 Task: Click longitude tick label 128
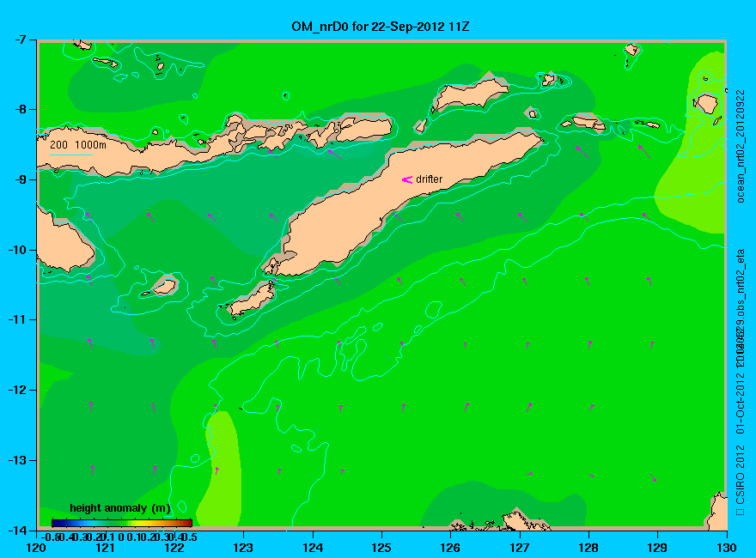588,548
